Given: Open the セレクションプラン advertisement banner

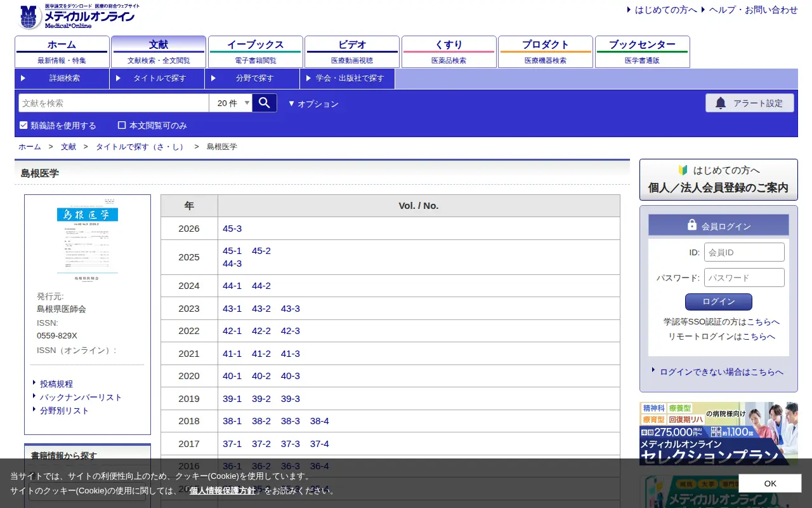Looking at the screenshot, I should point(719,434).
